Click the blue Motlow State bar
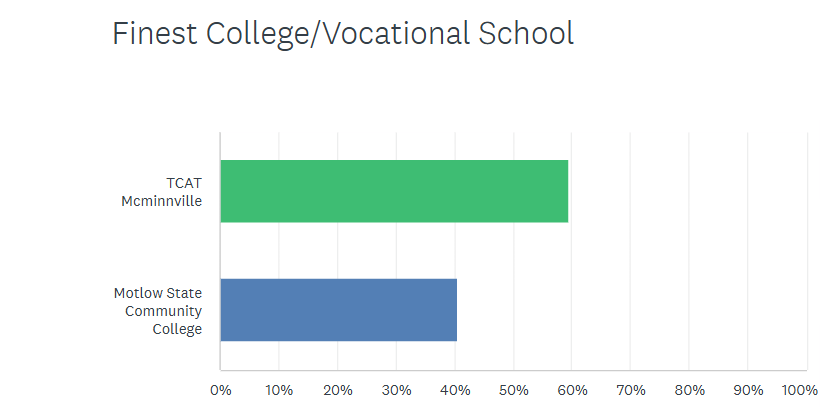The height and width of the screenshot is (407, 826). (338, 309)
